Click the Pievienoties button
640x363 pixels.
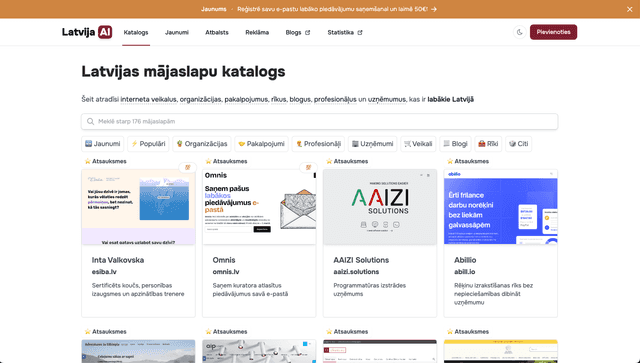[553, 32]
